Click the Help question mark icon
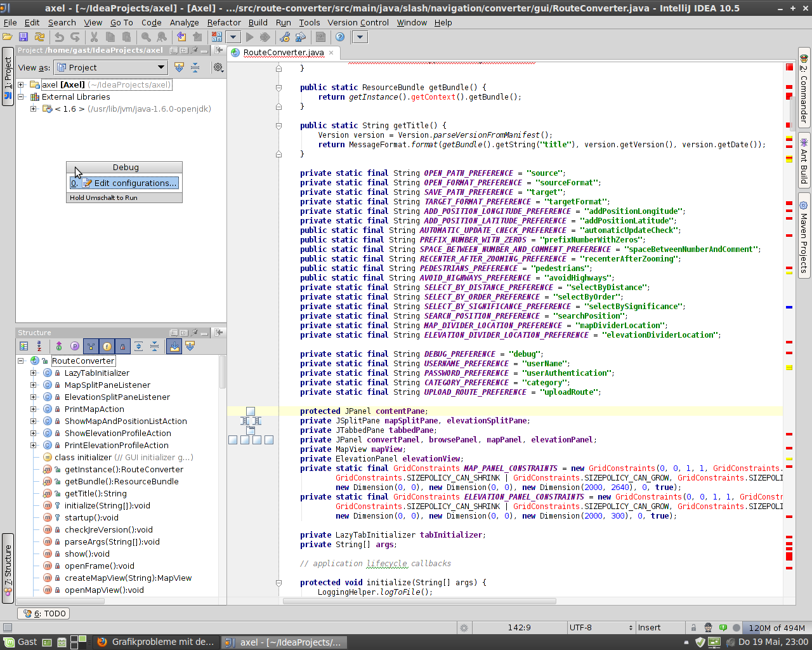Image resolution: width=812 pixels, height=650 pixels. (x=340, y=37)
